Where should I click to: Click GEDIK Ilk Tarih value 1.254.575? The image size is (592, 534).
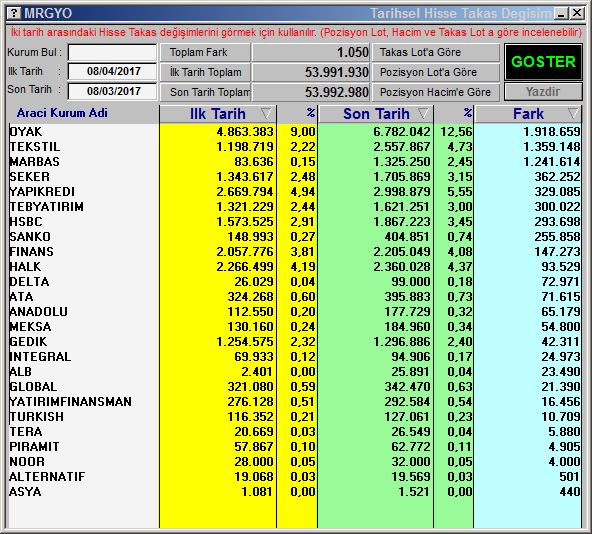[x=245, y=342]
